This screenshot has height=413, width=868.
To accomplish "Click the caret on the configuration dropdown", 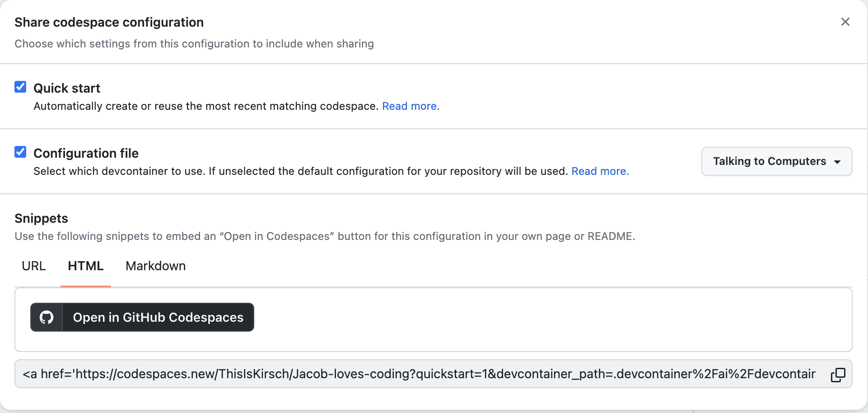I will [x=838, y=162].
